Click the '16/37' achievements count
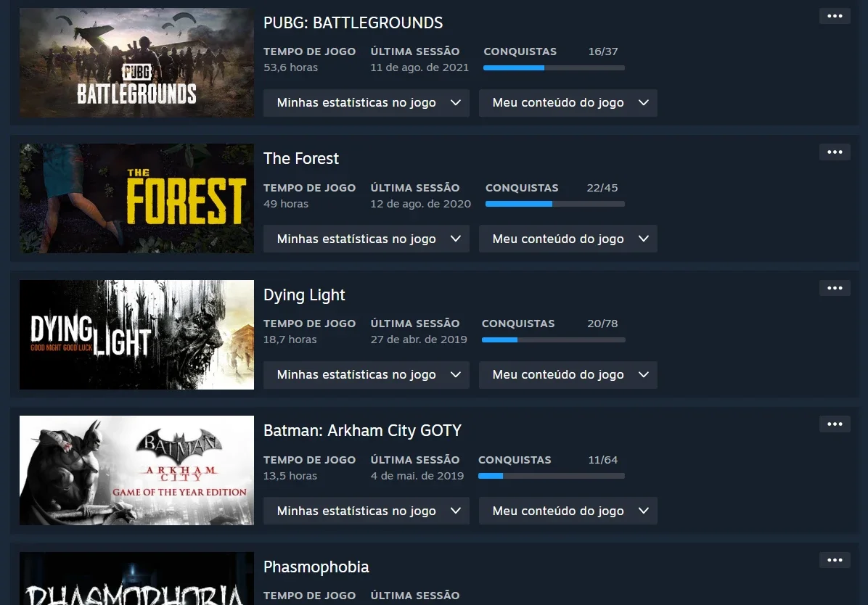 coord(603,52)
